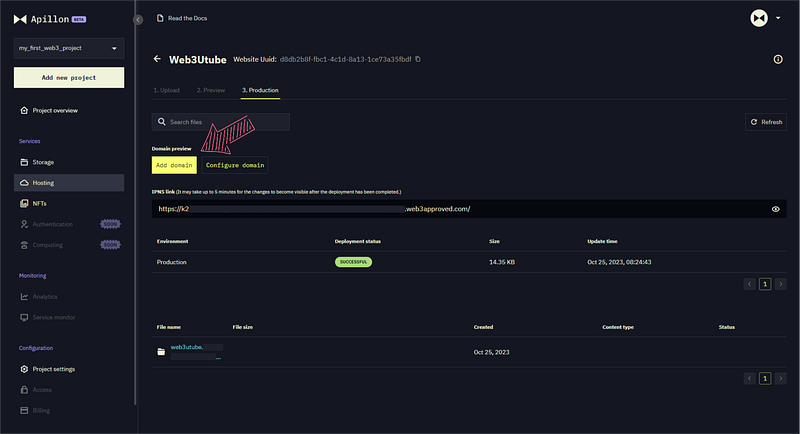Go to next page in files pagination
The image size is (800, 434).
pyautogui.click(x=781, y=378)
